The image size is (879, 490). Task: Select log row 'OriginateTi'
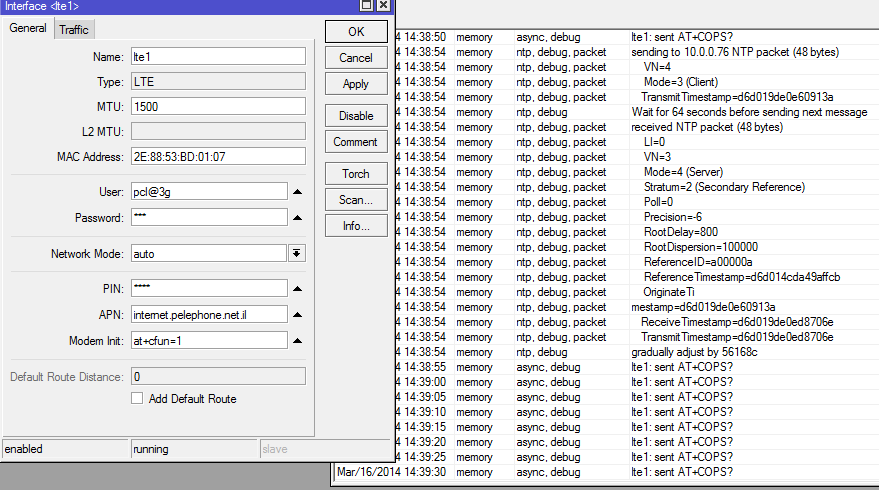click(636, 292)
